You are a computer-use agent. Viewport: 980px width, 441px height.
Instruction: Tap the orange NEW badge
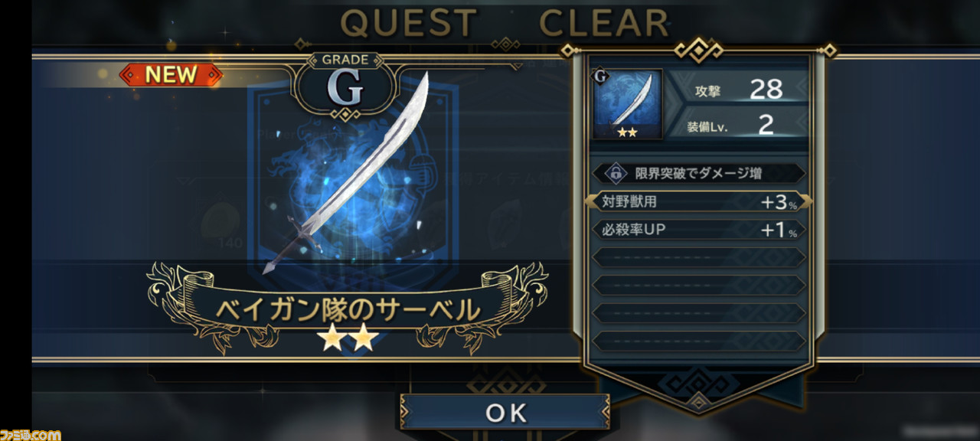171,74
